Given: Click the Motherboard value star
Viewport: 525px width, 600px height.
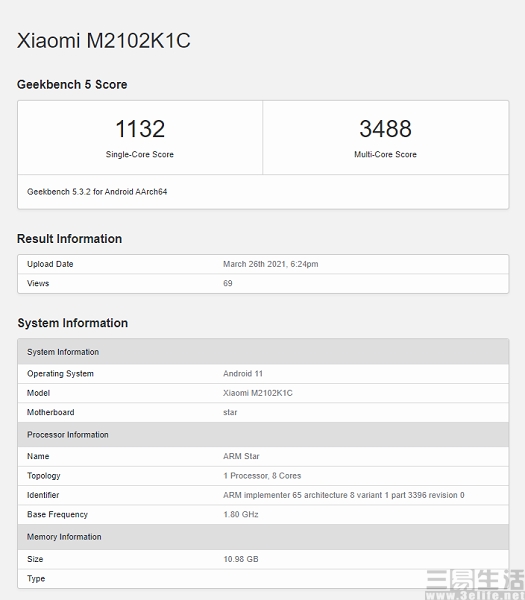Looking at the screenshot, I should 230,412.
